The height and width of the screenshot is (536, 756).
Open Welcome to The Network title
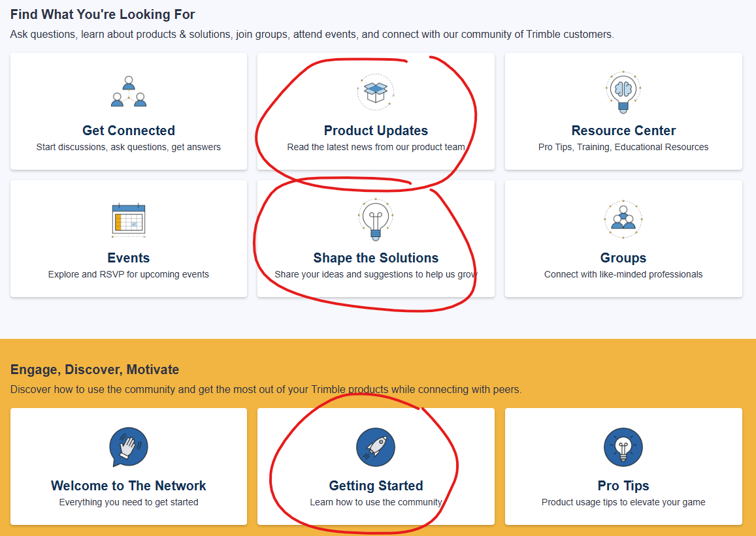(x=129, y=486)
